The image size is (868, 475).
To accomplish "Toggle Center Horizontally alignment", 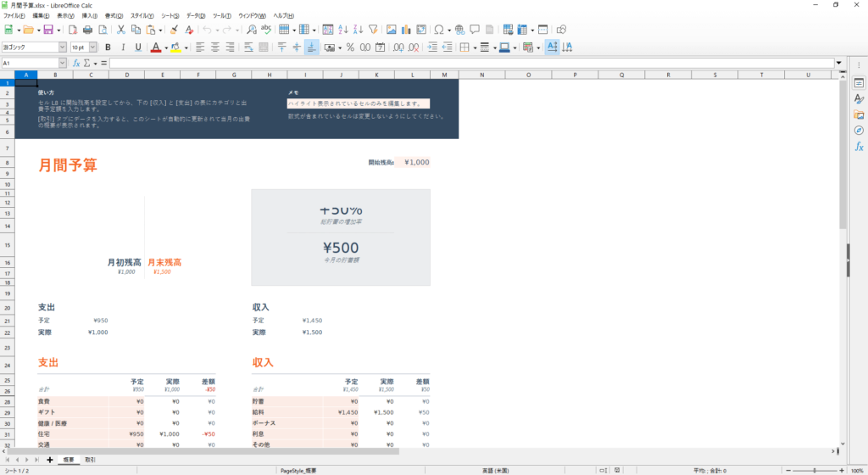I will (214, 47).
